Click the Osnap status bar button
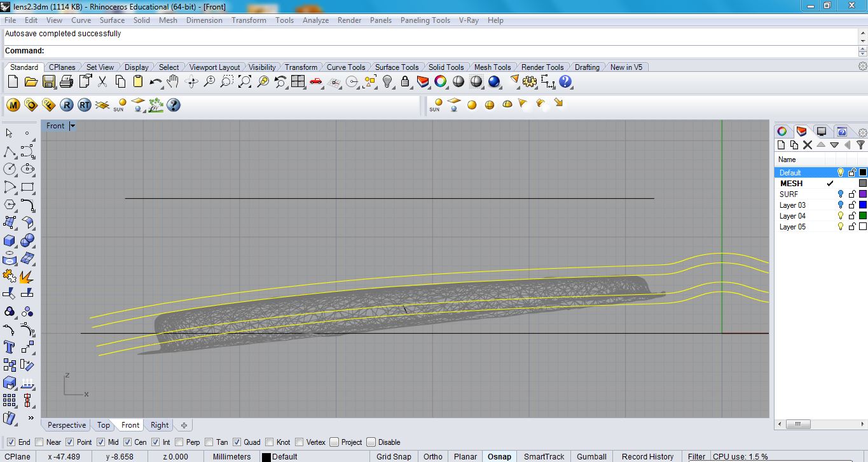The height and width of the screenshot is (462, 868). tap(499, 456)
